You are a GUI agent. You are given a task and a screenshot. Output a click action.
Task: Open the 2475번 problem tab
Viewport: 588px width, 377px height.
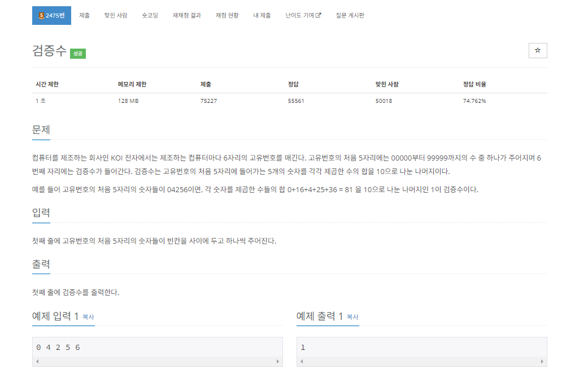51,15
